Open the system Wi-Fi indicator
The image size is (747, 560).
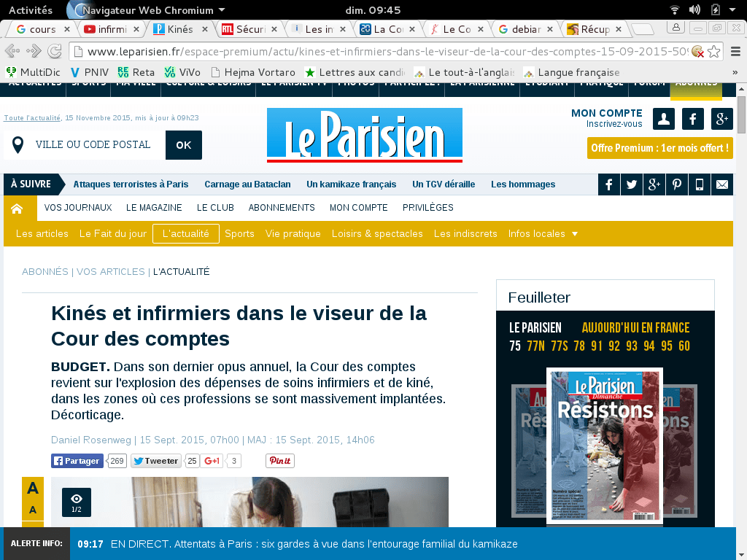point(674,9)
